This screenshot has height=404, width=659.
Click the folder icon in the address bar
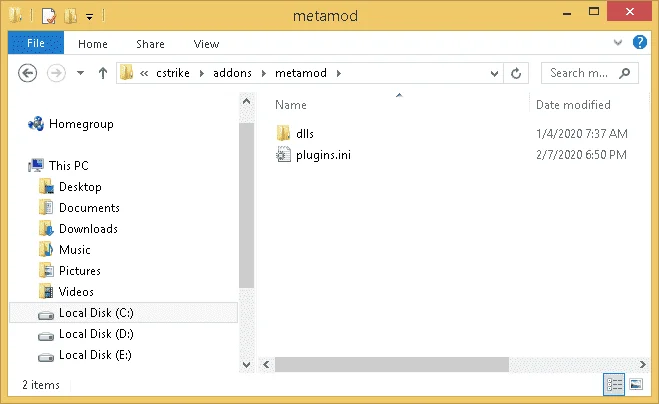(x=126, y=73)
